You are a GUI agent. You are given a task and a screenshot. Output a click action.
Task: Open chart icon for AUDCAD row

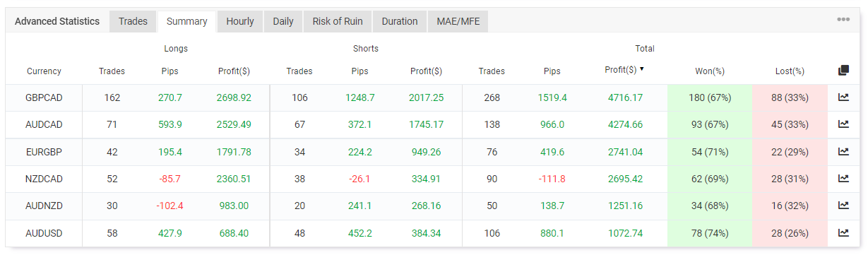pos(843,124)
